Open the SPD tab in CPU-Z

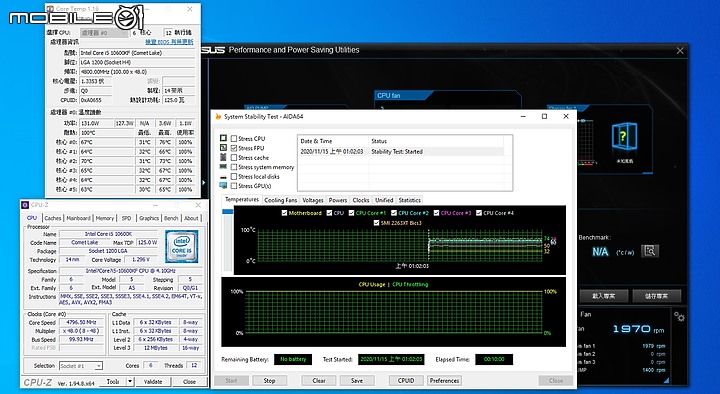coord(126,218)
